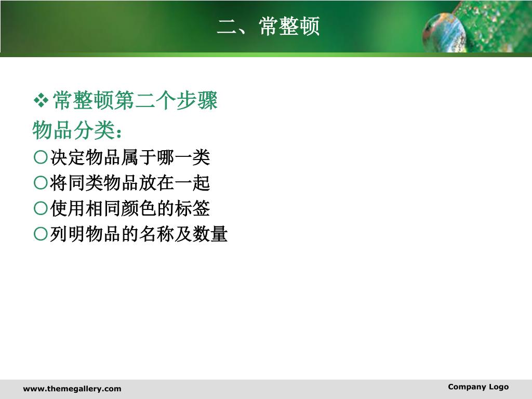This screenshot has width=532, height=399.
Task: Click the water droplet image in header
Action: (x=445, y=33)
